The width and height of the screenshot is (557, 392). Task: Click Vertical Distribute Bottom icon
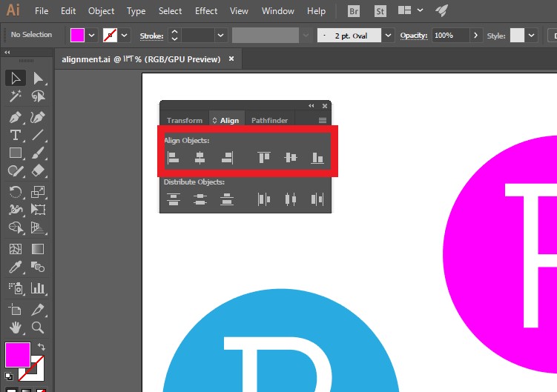[x=227, y=199]
